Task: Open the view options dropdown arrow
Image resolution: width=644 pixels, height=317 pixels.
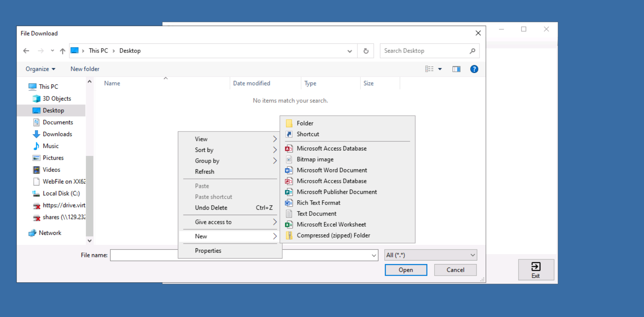Action: (440, 69)
